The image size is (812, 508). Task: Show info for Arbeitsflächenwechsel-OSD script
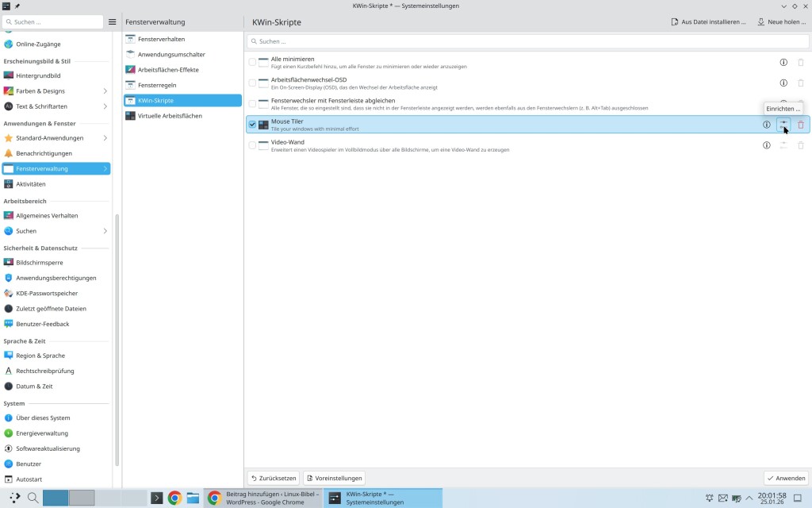(x=783, y=83)
